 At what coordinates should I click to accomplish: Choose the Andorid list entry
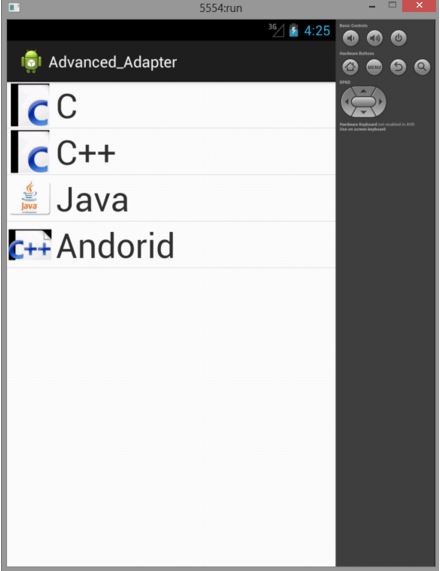click(x=171, y=245)
